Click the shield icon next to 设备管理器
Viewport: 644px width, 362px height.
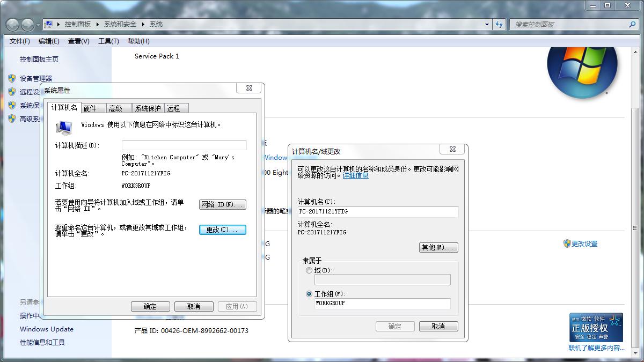(x=12, y=78)
